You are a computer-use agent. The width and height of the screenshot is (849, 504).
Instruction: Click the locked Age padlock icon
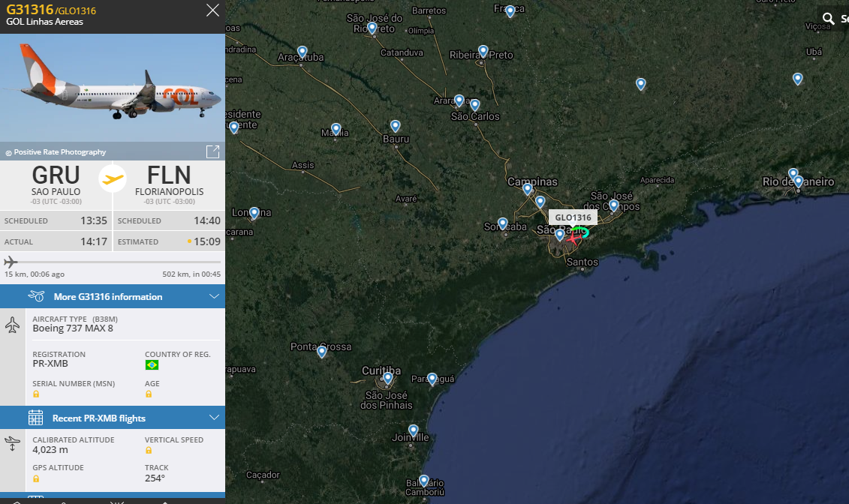pos(149,394)
